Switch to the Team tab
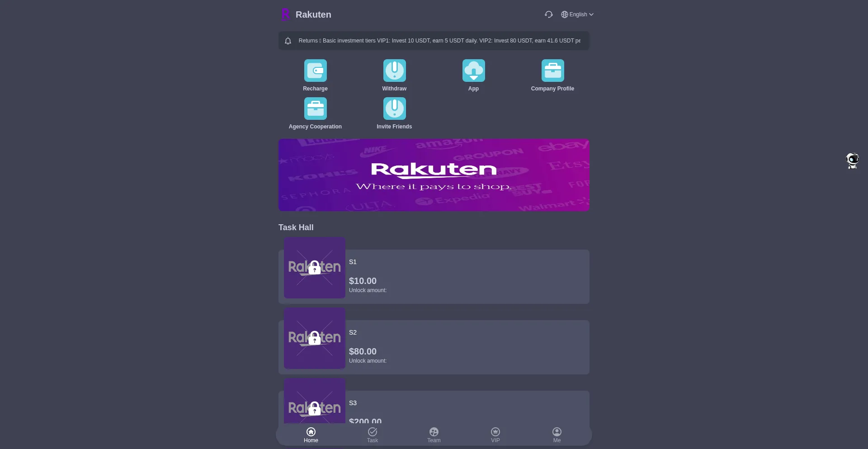 (x=434, y=435)
